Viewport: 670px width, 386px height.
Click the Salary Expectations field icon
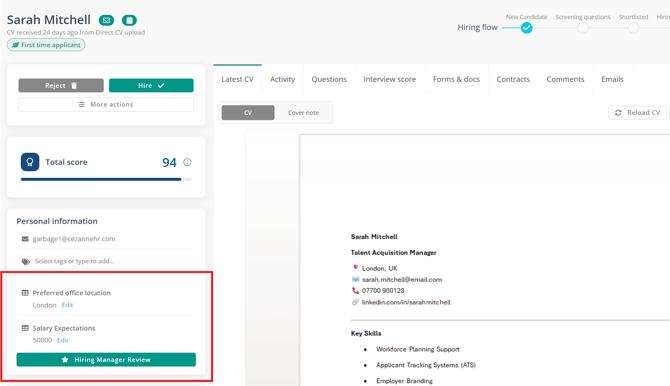coord(25,328)
